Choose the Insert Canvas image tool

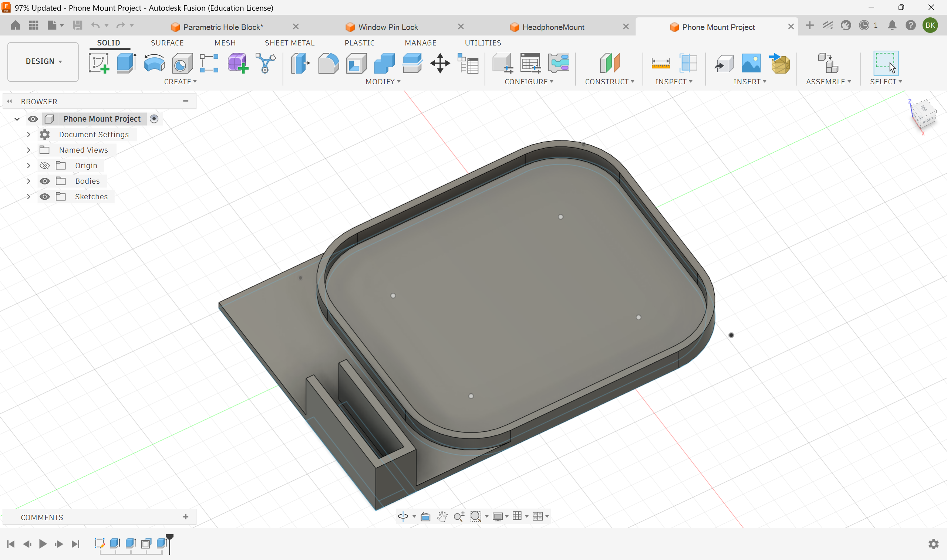click(x=751, y=63)
